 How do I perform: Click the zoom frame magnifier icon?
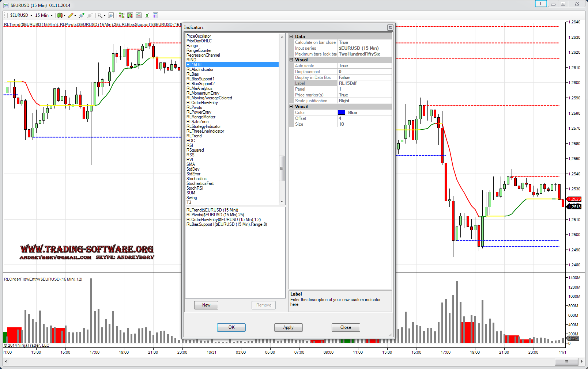(x=111, y=15)
